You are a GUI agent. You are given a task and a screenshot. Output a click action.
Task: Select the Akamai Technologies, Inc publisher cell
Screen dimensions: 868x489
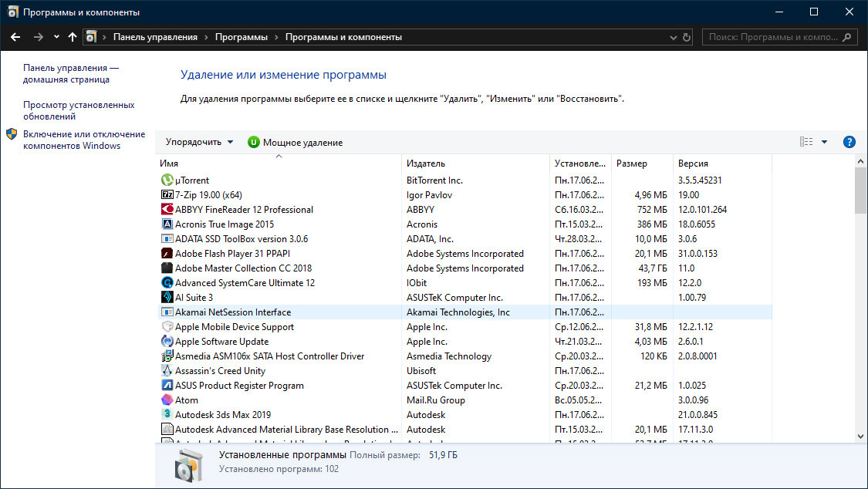(458, 312)
